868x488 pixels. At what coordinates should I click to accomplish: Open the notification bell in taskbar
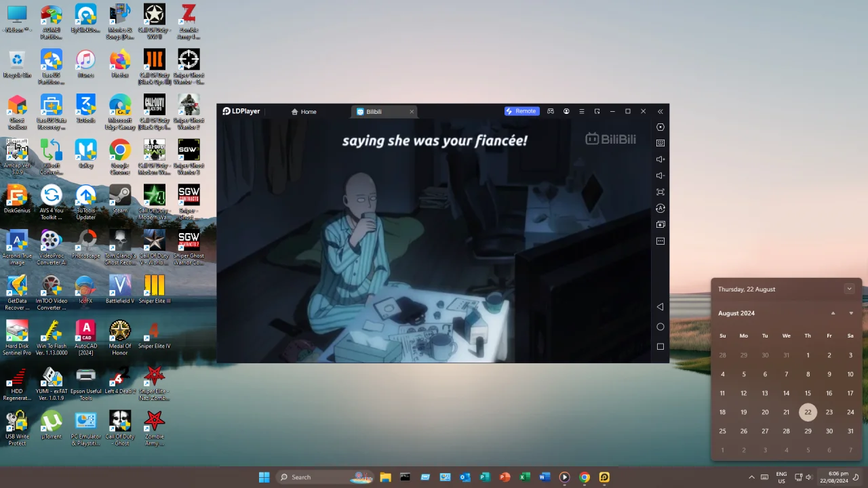click(856, 477)
